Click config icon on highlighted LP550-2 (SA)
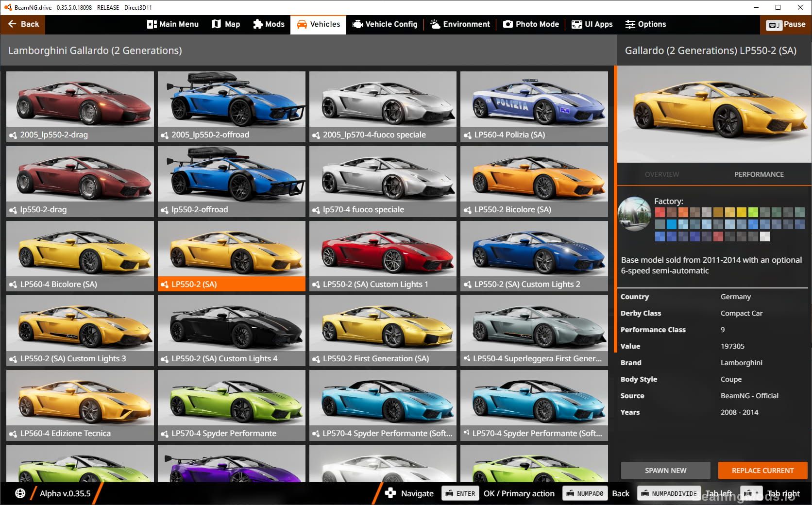The image size is (812, 505). 165,285
